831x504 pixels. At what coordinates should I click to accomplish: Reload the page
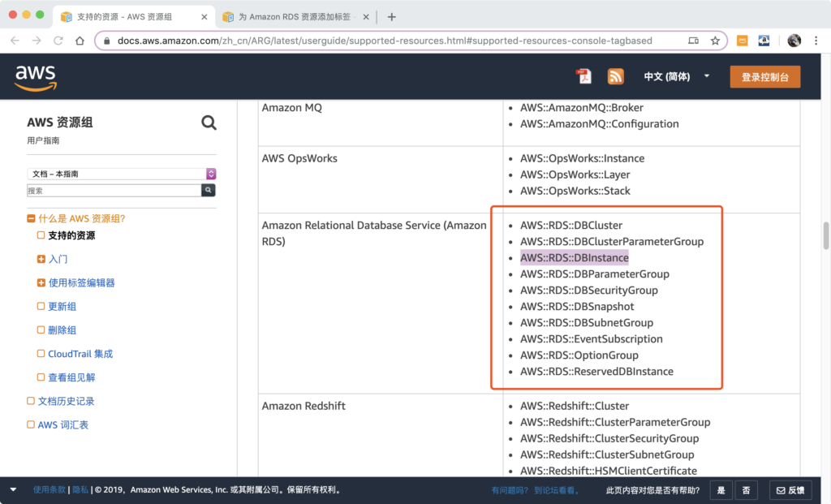click(x=58, y=41)
